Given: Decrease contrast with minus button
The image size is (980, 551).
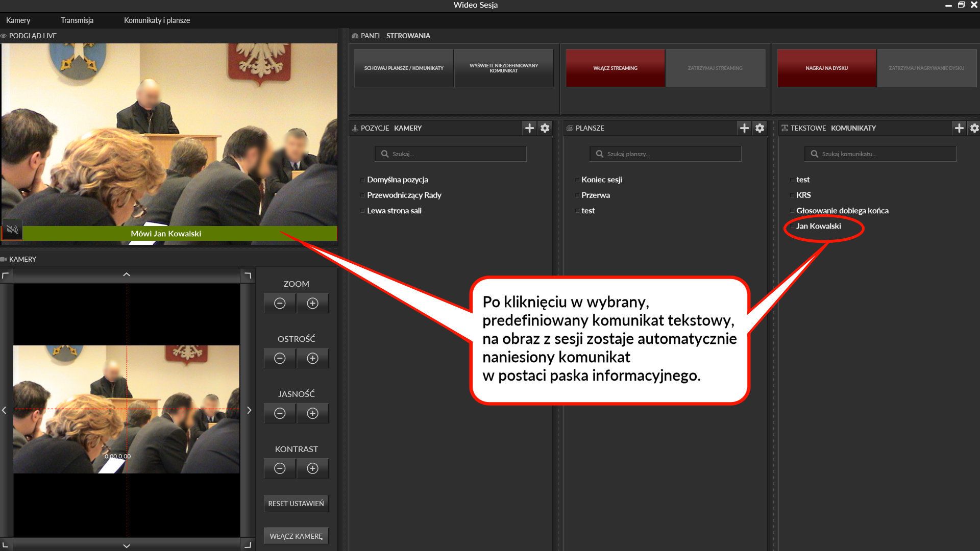Looking at the screenshot, I should 280,469.
